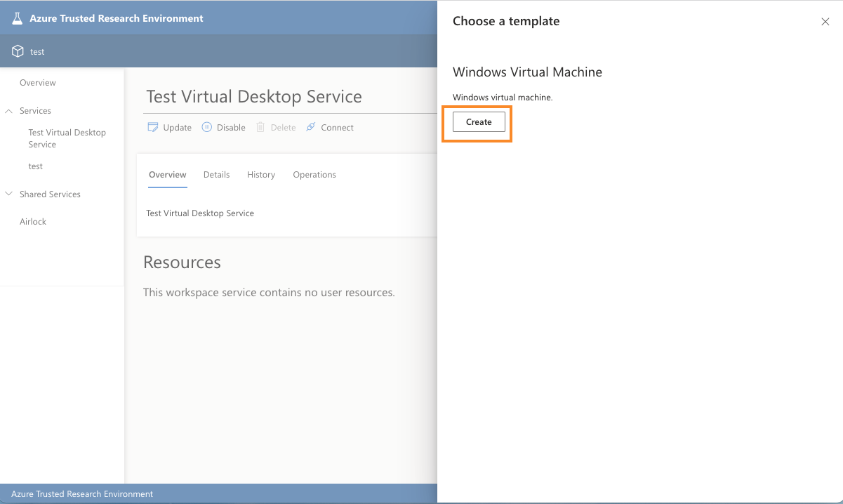View the Operations tab
Image resolution: width=843 pixels, height=504 pixels.
(314, 174)
